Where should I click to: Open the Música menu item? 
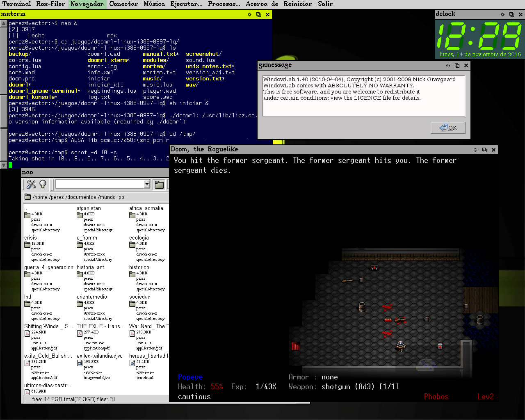[x=154, y=4]
